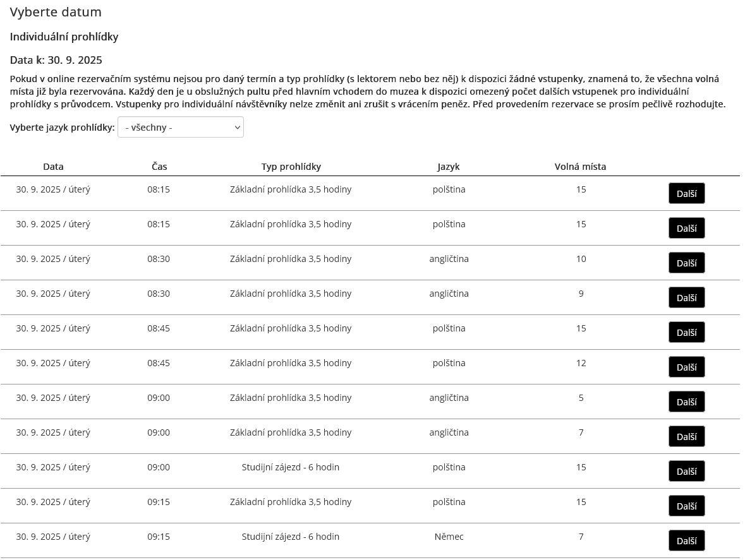
Task: Click the Individuální prohlídky heading
Action: pos(64,37)
